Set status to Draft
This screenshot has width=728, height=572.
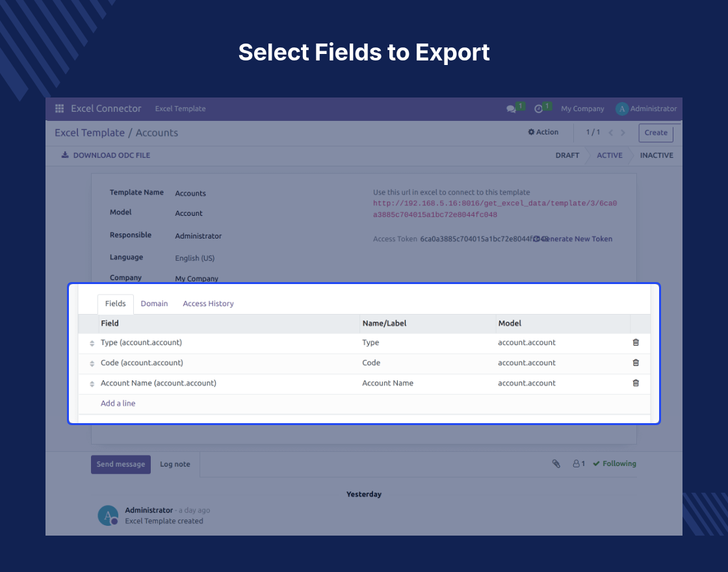[567, 155]
